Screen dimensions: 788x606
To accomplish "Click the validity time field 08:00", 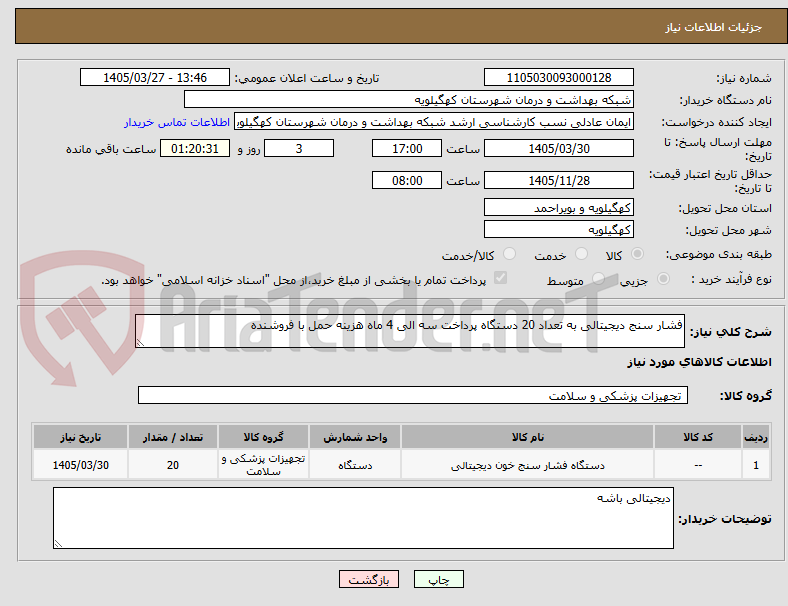I will [407, 180].
